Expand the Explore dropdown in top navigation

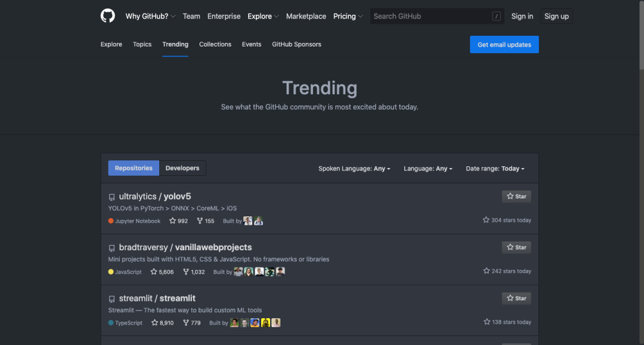(263, 16)
